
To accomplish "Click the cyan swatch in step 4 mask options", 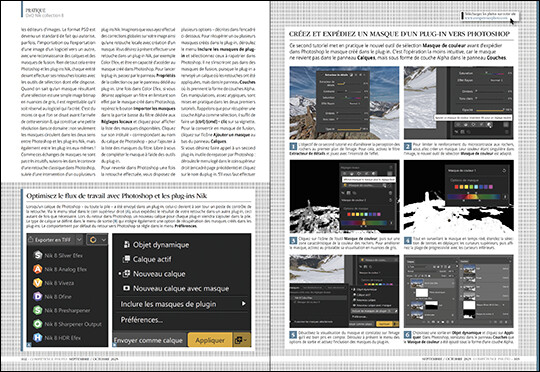I will coord(476,187).
